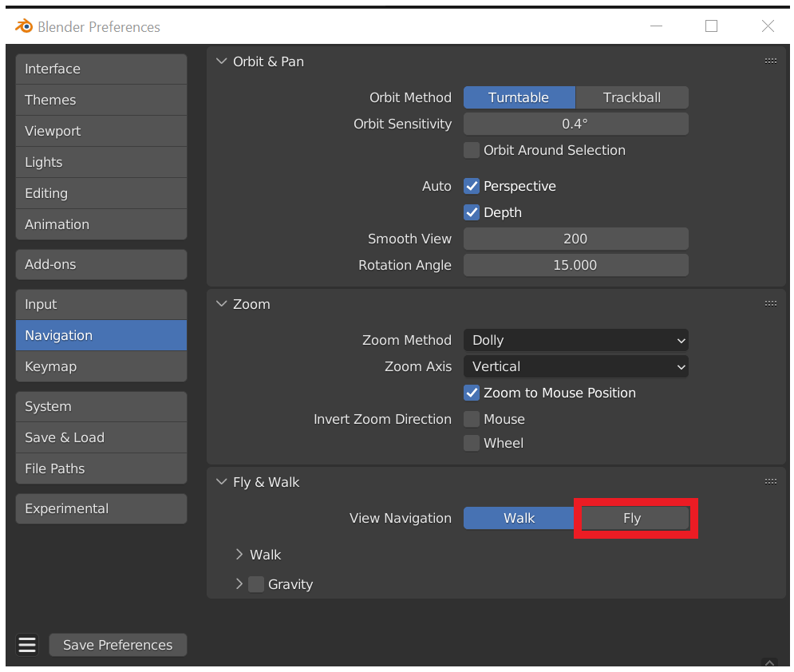Click the Smooth View input field
The image size is (794, 672).
pyautogui.click(x=575, y=238)
